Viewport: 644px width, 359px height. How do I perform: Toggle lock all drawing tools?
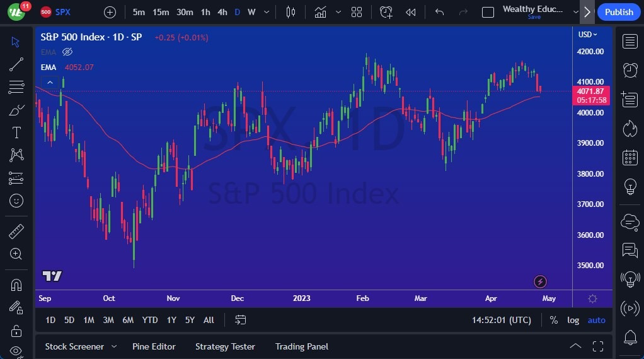(16, 330)
